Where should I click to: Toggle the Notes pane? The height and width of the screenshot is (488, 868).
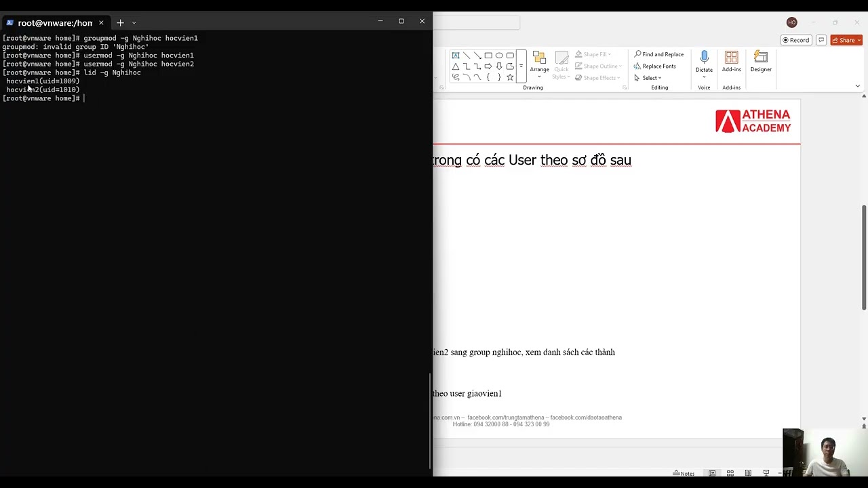click(x=684, y=473)
